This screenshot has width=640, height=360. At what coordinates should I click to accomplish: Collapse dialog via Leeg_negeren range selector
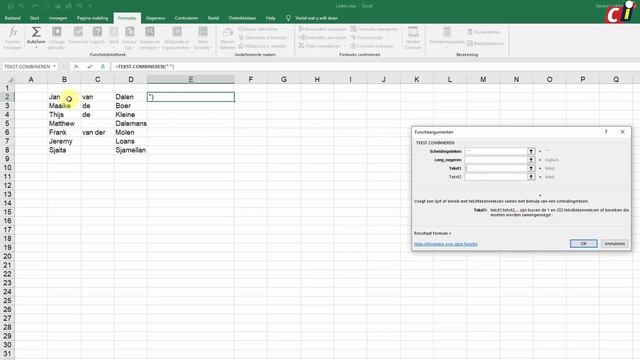click(531, 160)
